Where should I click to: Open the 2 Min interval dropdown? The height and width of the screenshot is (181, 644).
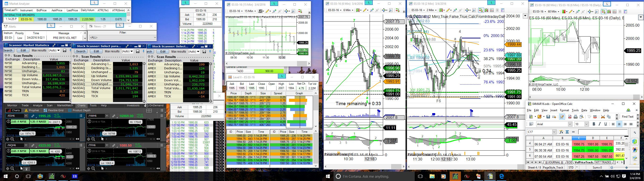pyautogui.click(x=431, y=10)
